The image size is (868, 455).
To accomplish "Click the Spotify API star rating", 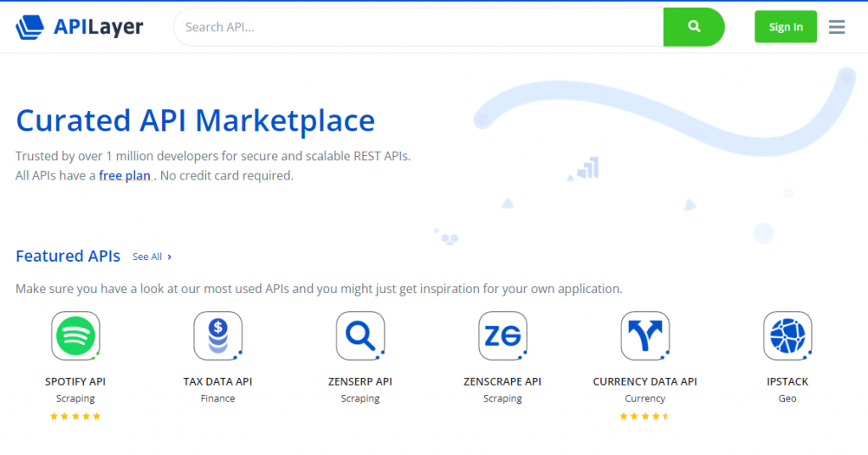I will [x=75, y=416].
